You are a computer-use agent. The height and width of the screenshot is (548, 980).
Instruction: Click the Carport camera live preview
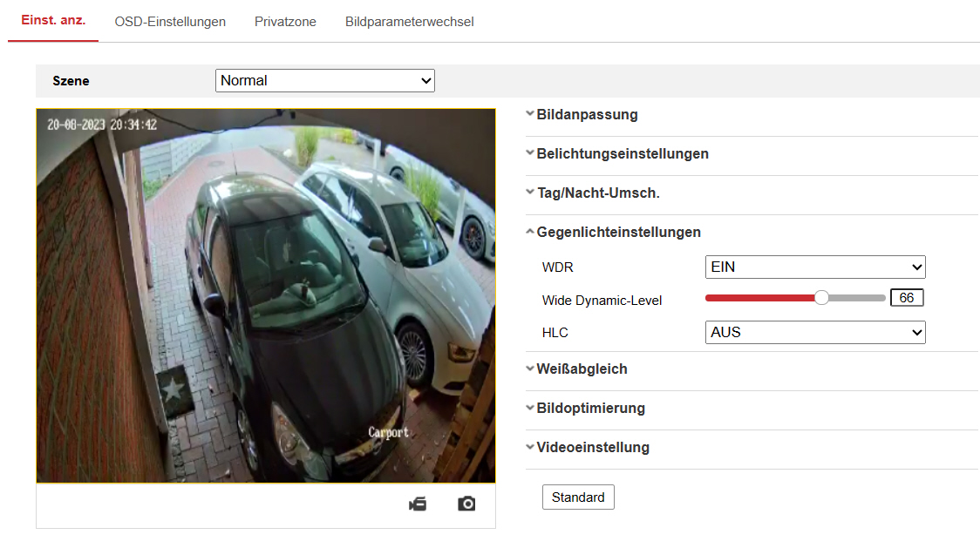tap(266, 295)
